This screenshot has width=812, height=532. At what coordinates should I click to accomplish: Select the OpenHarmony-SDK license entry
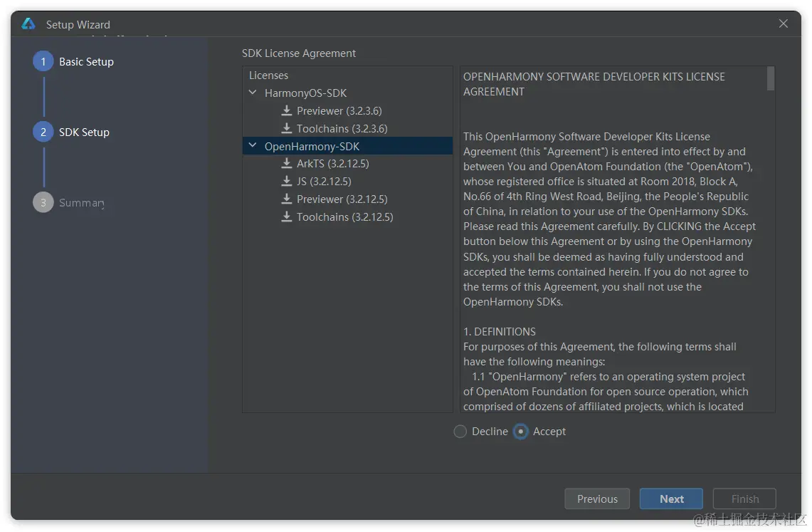[x=347, y=146]
